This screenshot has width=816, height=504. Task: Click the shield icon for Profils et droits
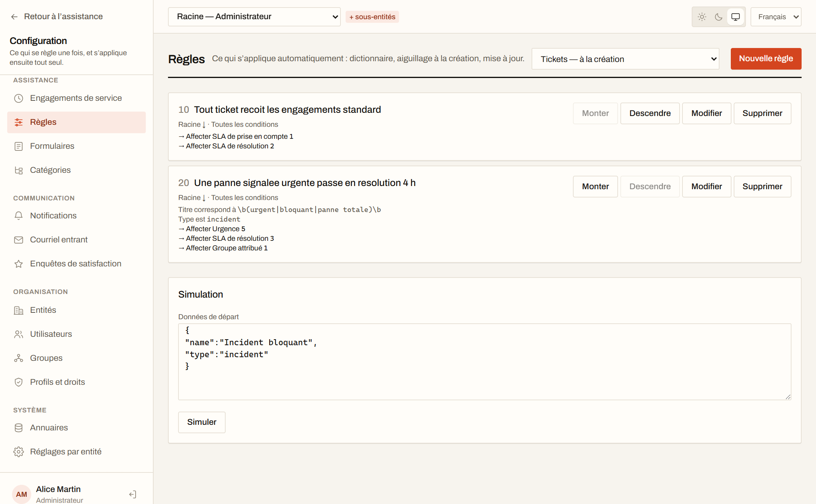(18, 382)
